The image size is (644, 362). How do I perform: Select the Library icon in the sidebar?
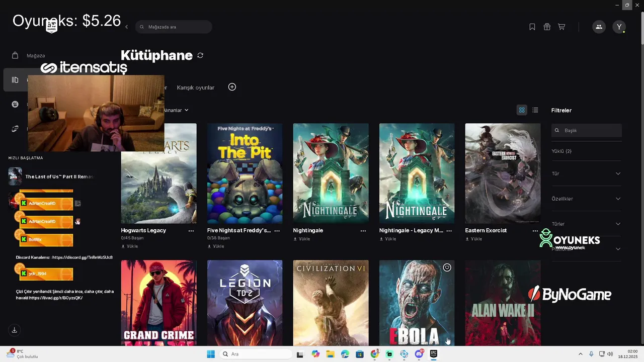pos(15,80)
